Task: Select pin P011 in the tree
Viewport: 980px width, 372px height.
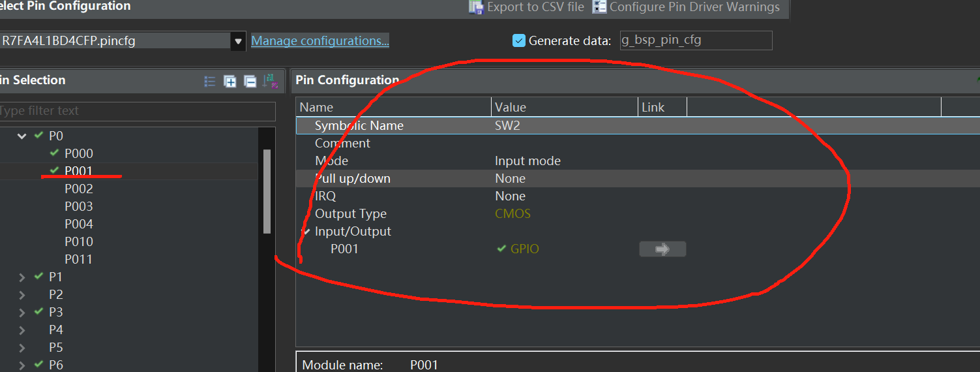Action: [79, 259]
